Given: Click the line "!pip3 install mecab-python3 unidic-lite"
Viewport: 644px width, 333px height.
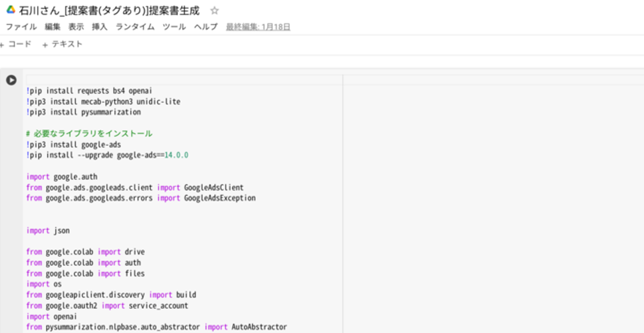Looking at the screenshot, I should 103,102.
